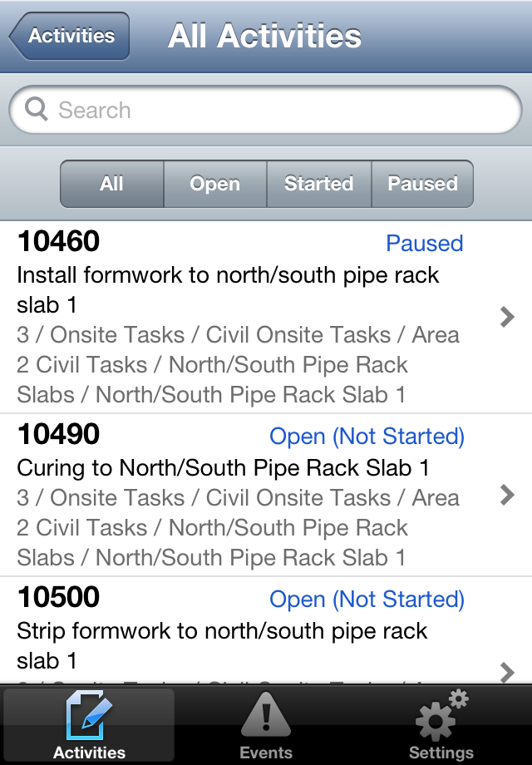Open the Events warning icon tab

click(x=265, y=715)
